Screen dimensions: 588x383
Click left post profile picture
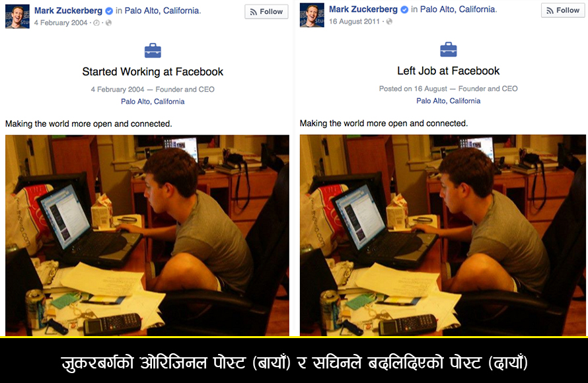point(17,17)
